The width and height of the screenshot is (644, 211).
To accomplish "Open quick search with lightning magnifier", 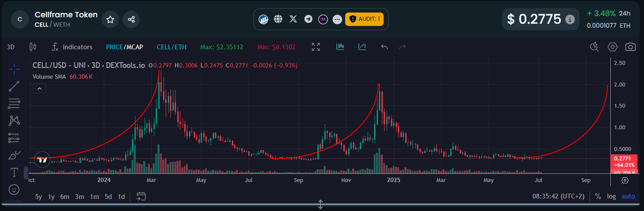I will click(594, 47).
